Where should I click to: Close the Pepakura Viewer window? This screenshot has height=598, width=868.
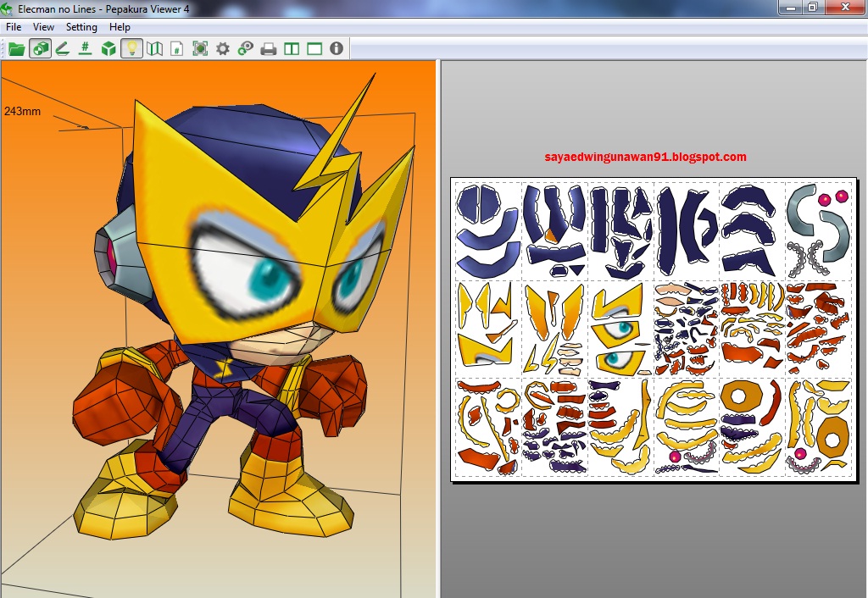pyautogui.click(x=845, y=8)
